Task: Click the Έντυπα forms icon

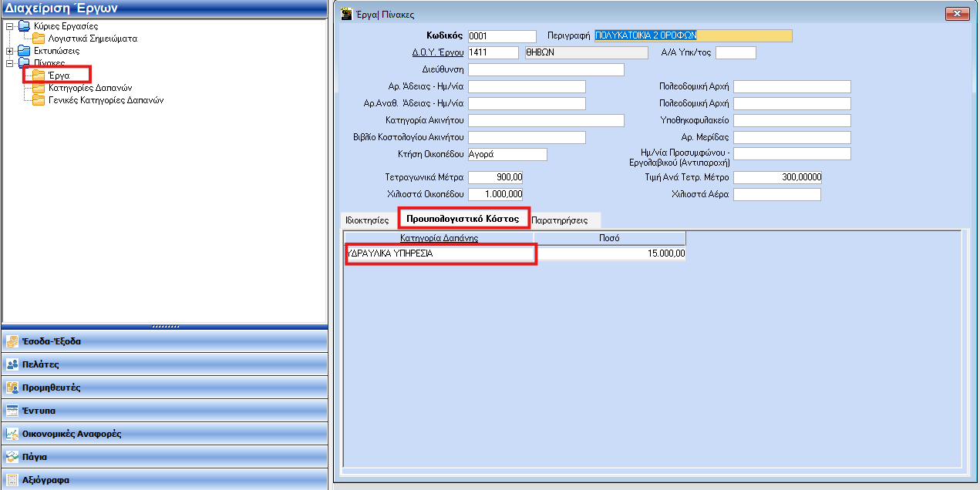Action: [x=12, y=411]
